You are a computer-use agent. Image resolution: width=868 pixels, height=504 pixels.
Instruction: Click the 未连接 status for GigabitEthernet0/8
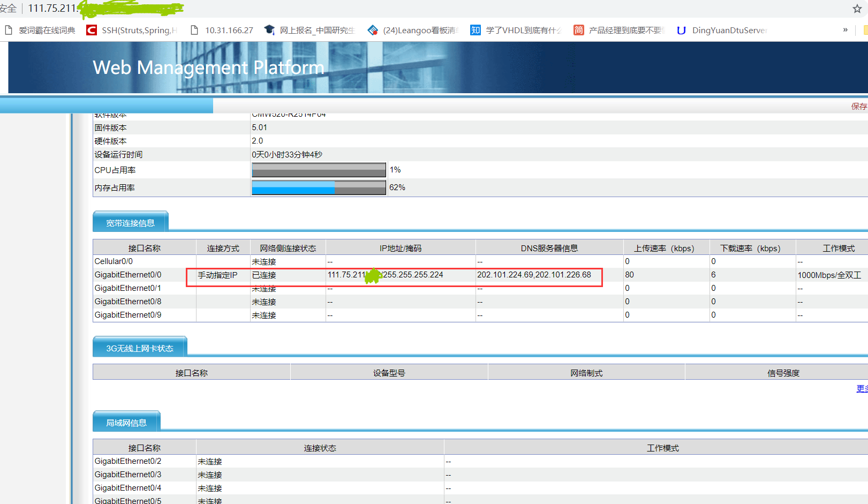click(264, 302)
